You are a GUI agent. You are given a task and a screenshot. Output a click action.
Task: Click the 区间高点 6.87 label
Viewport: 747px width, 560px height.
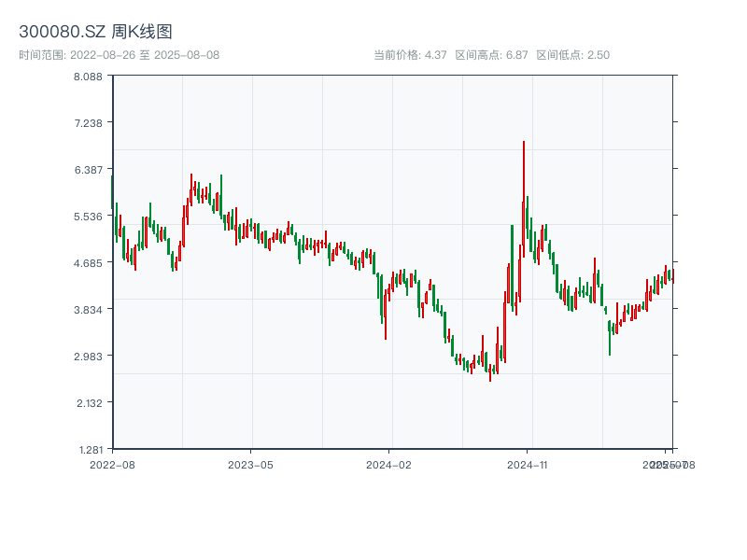(491, 55)
